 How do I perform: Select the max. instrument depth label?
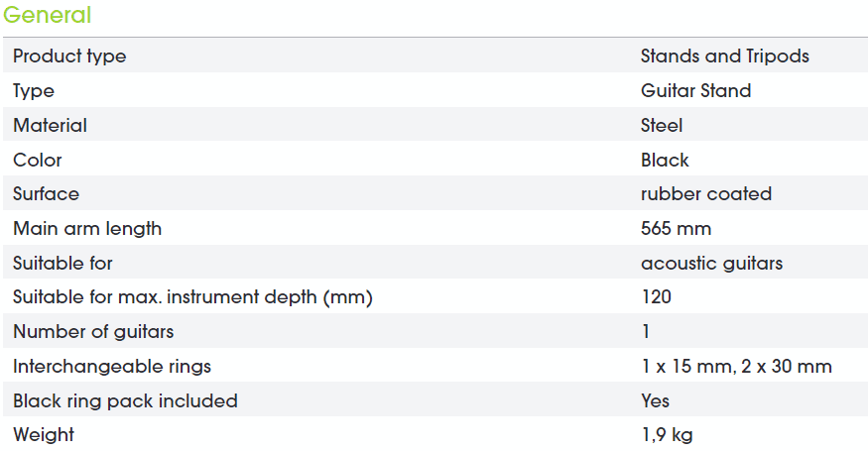(192, 297)
